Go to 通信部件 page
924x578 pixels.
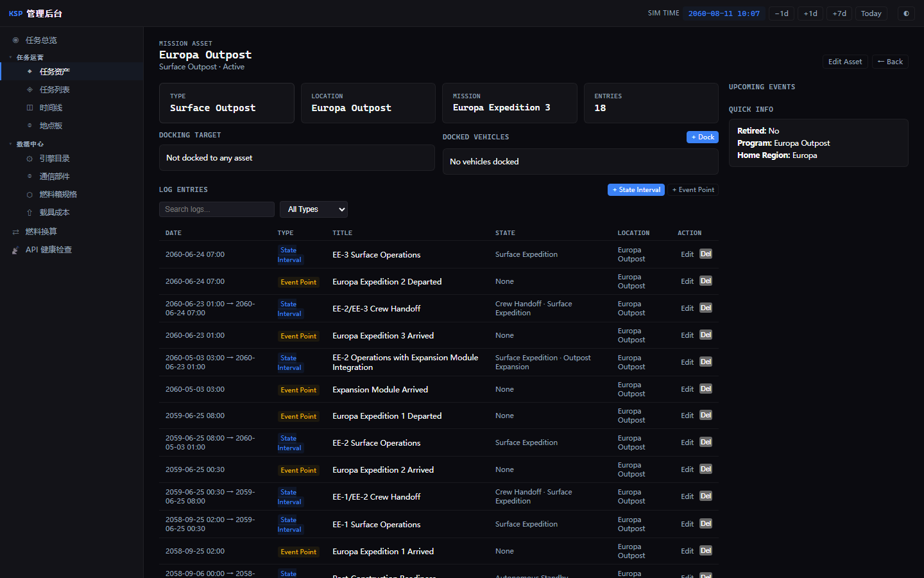(55, 177)
